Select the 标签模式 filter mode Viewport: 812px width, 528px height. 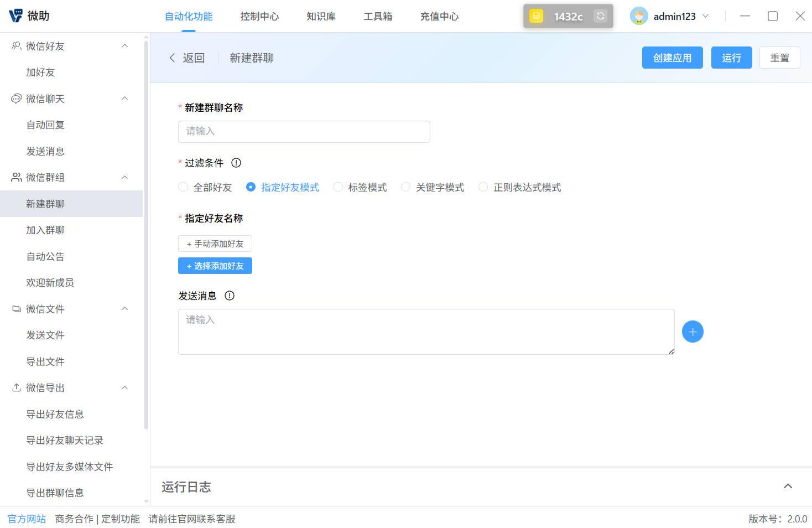pos(338,187)
